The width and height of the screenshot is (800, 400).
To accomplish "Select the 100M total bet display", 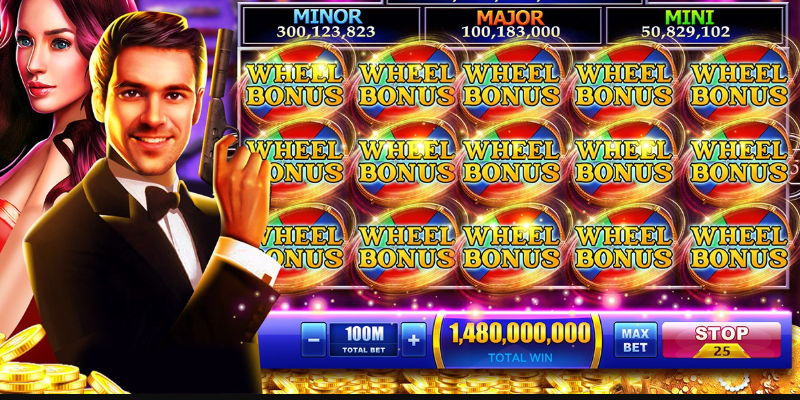I will 364,340.
